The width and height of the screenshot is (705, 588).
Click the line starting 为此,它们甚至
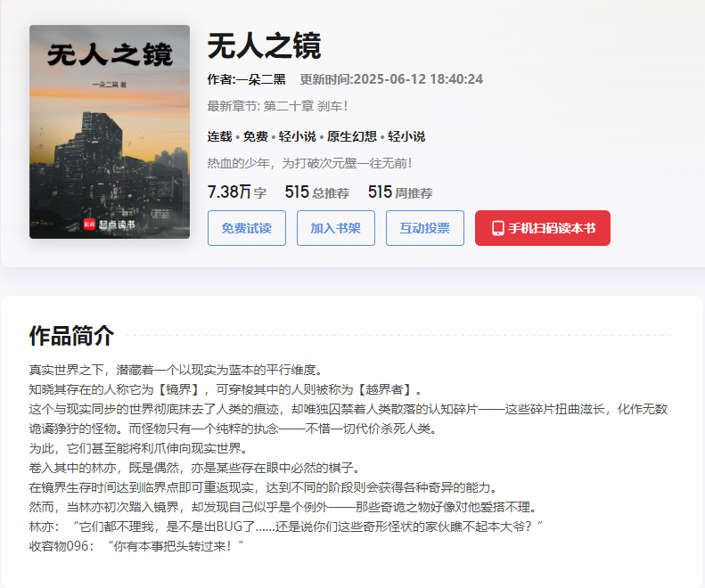tap(138, 448)
